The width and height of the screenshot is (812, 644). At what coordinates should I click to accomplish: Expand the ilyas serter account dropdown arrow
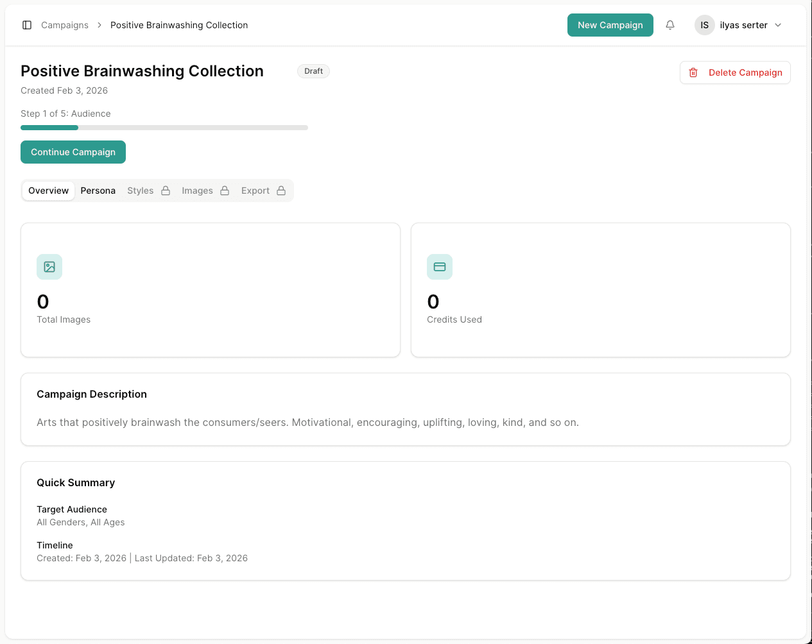(778, 25)
